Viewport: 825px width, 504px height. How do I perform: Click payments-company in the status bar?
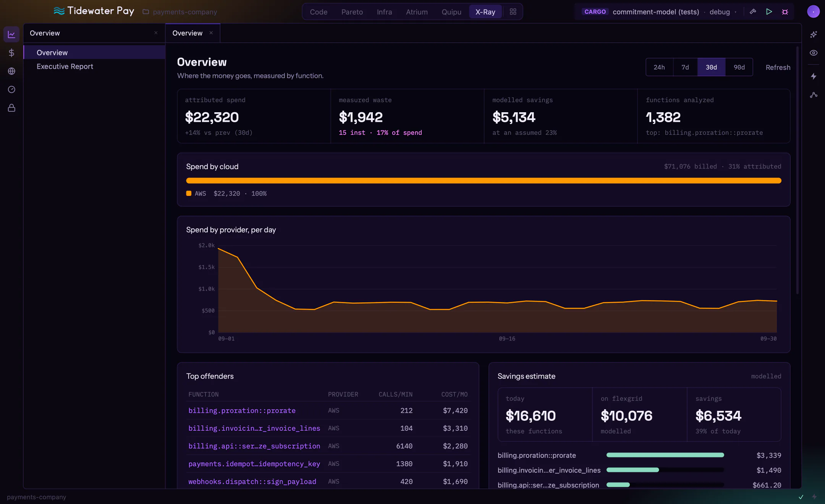36,497
